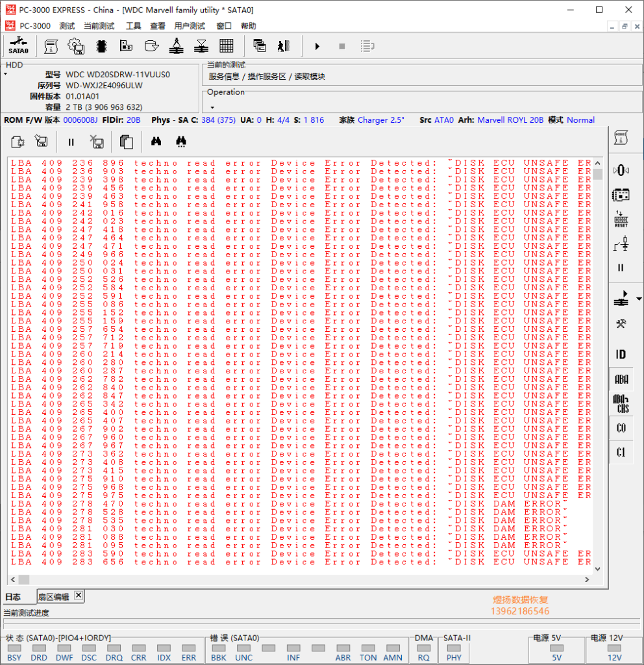Click the ROM version value 0006008J
The width and height of the screenshot is (644, 665).
pyautogui.click(x=80, y=120)
